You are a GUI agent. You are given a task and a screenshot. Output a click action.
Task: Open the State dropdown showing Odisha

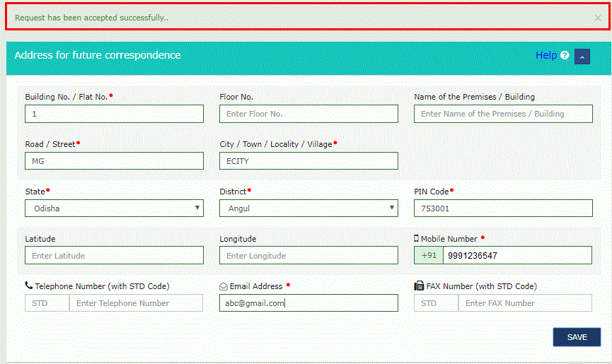pos(114,209)
